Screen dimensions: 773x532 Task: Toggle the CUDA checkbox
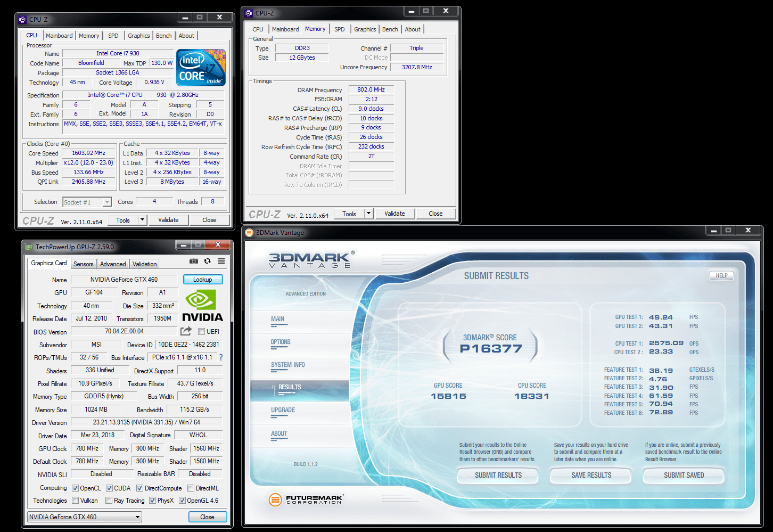click(x=109, y=488)
